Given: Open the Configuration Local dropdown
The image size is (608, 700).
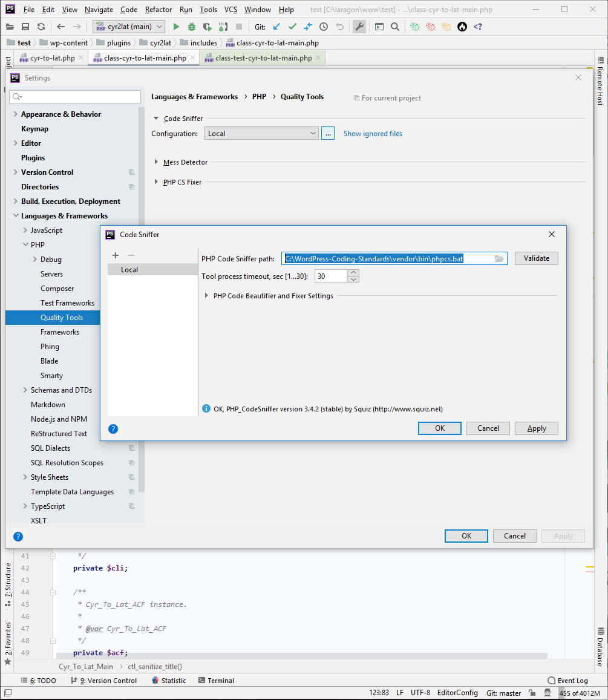Looking at the screenshot, I should [x=261, y=134].
